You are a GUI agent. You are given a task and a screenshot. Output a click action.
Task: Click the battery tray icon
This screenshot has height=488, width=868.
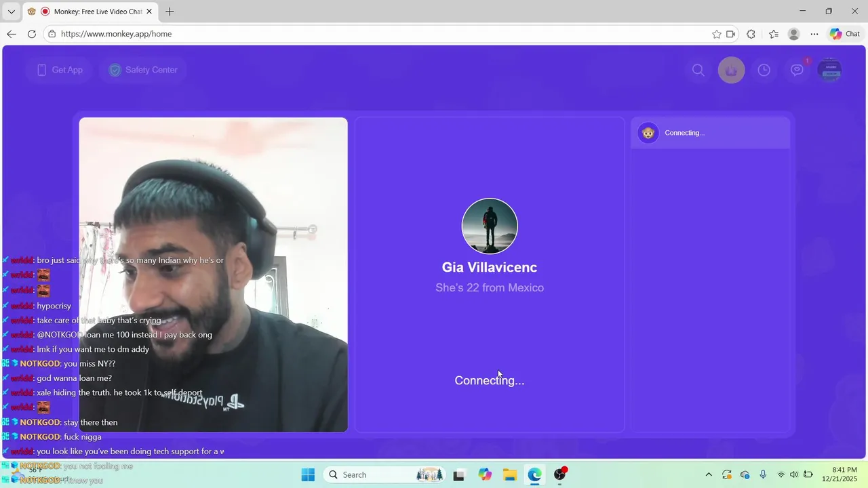coord(808,474)
